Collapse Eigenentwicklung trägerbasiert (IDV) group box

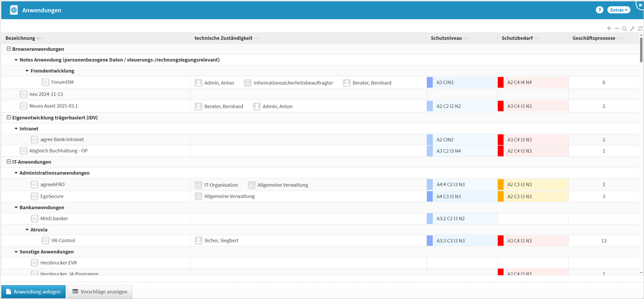click(x=9, y=118)
